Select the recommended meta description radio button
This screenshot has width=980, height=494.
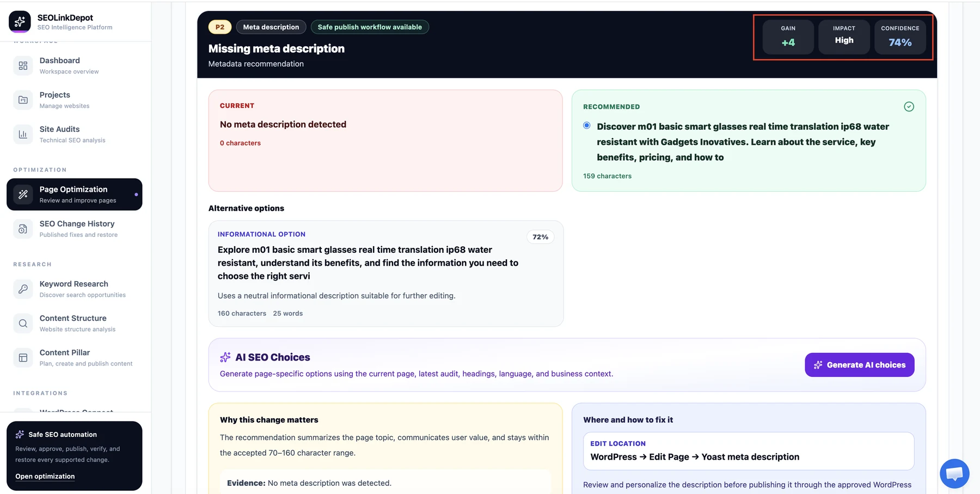point(586,126)
